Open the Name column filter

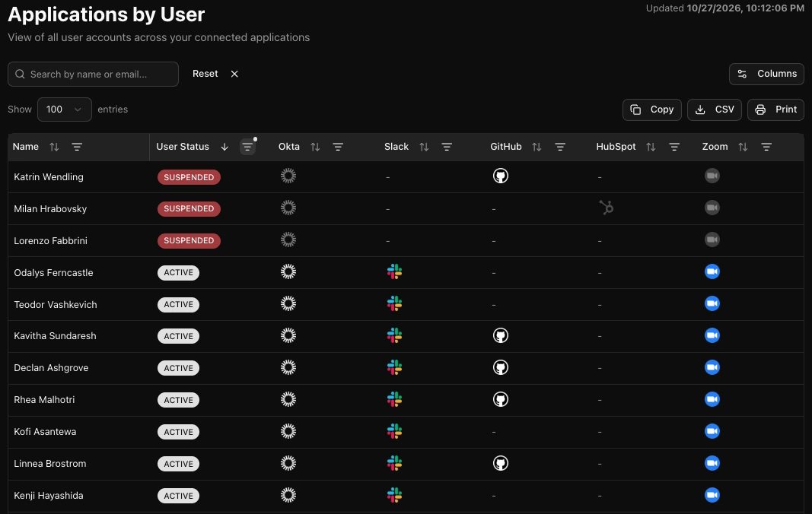click(77, 147)
